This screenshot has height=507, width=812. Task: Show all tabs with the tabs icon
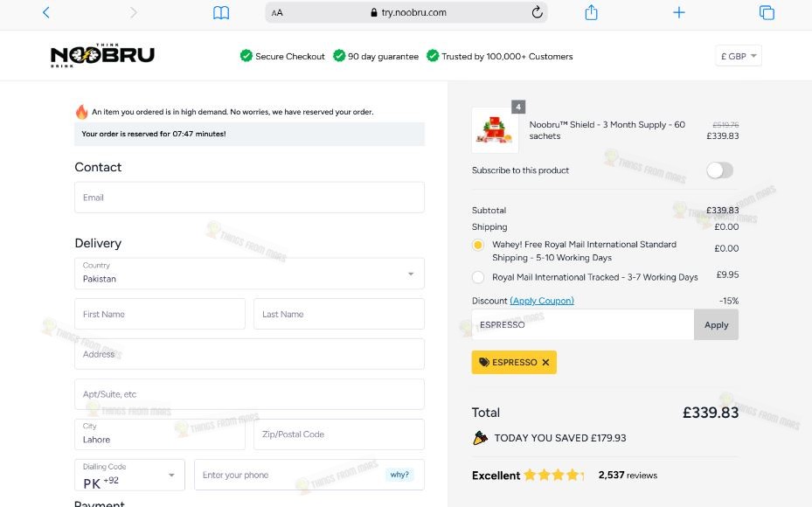click(767, 12)
